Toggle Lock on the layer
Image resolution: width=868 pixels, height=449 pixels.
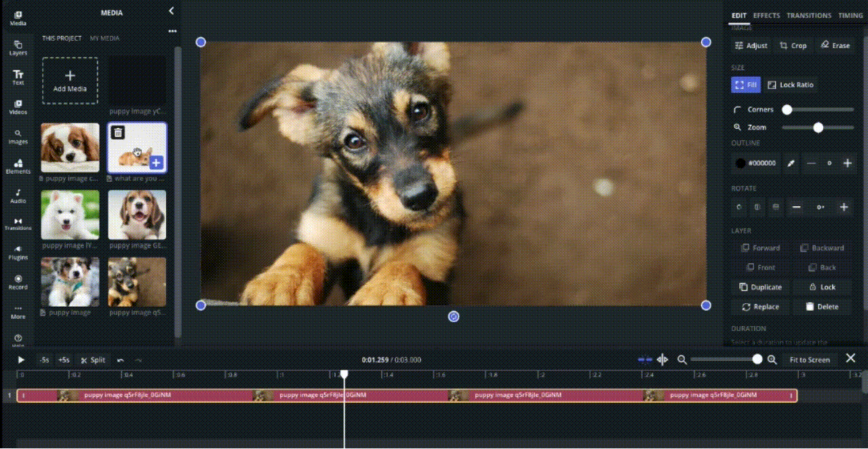(822, 287)
